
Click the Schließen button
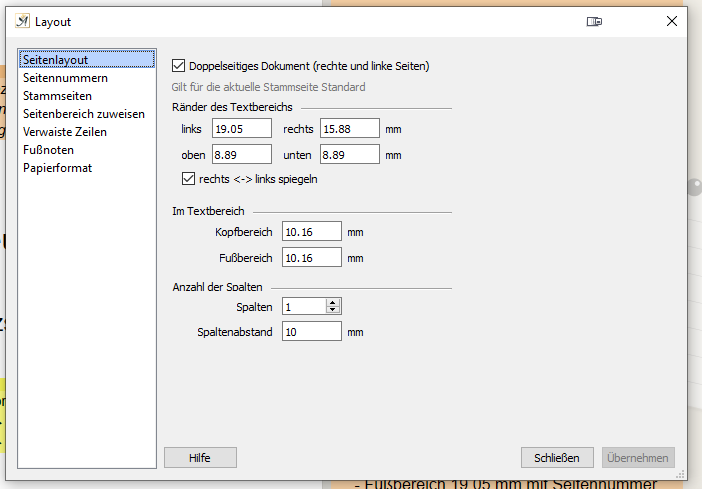[x=557, y=458]
